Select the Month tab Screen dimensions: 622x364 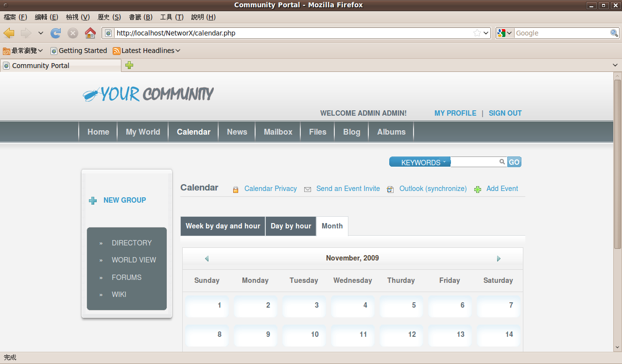(332, 226)
